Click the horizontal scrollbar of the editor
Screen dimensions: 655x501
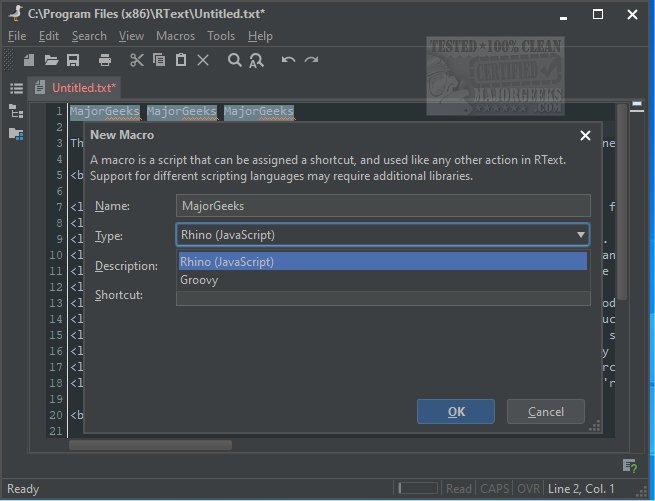150,445
